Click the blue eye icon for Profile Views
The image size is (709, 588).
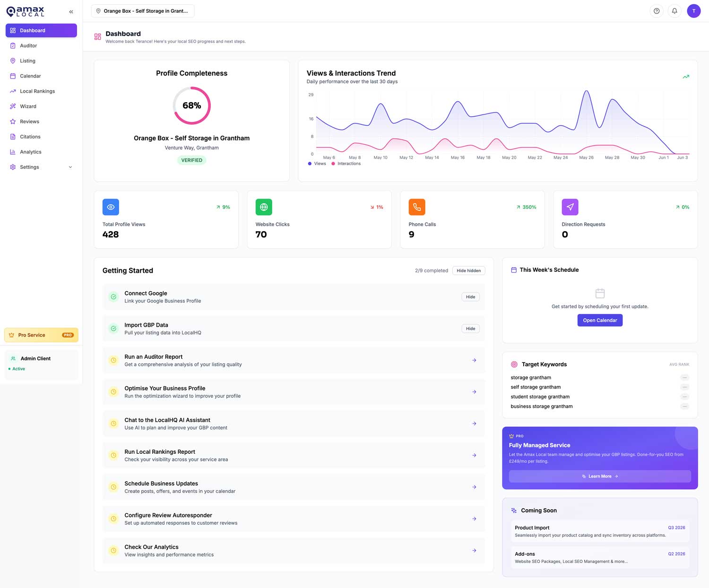[111, 207]
